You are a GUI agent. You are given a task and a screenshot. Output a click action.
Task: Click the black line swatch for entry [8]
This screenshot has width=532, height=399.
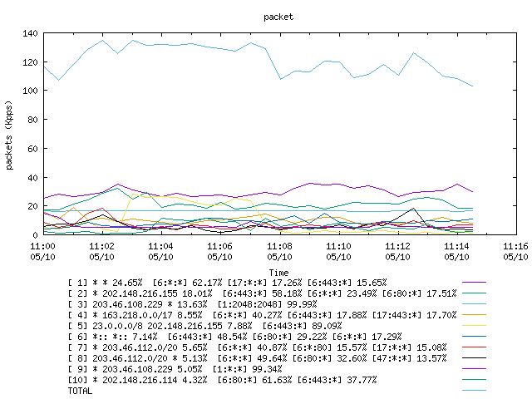474,358
